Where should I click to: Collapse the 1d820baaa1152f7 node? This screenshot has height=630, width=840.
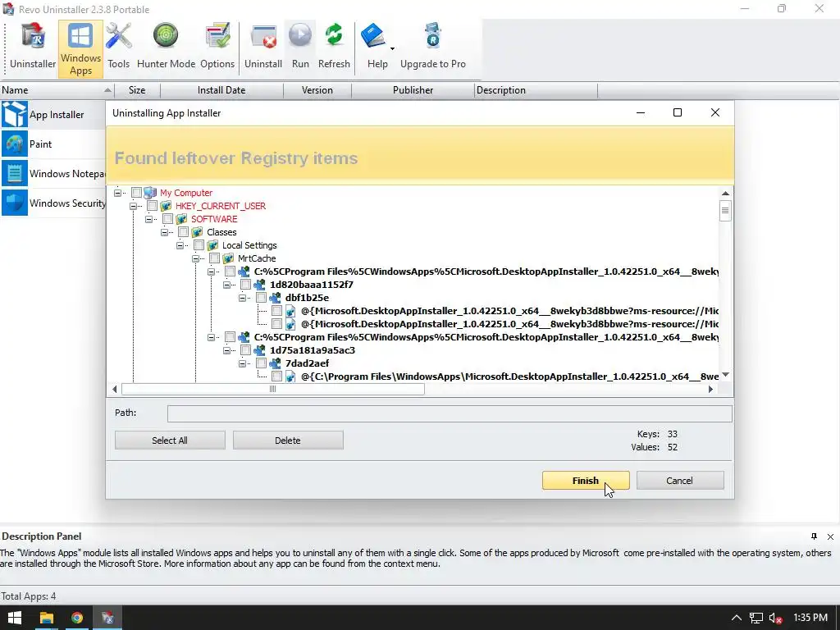(226, 285)
